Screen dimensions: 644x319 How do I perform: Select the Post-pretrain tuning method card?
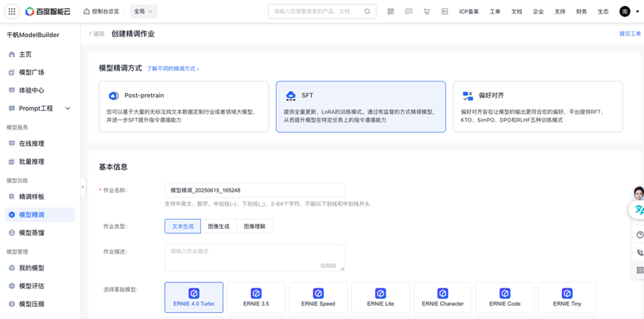click(x=184, y=107)
